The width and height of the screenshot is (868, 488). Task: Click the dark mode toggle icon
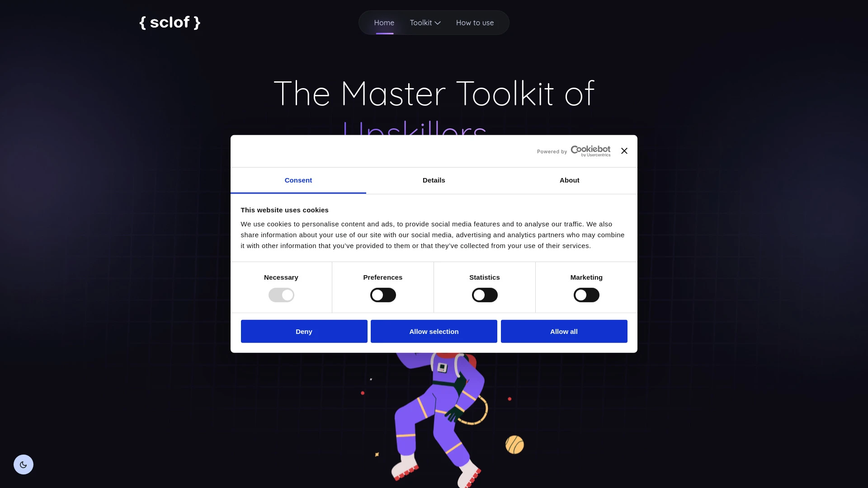(23, 464)
